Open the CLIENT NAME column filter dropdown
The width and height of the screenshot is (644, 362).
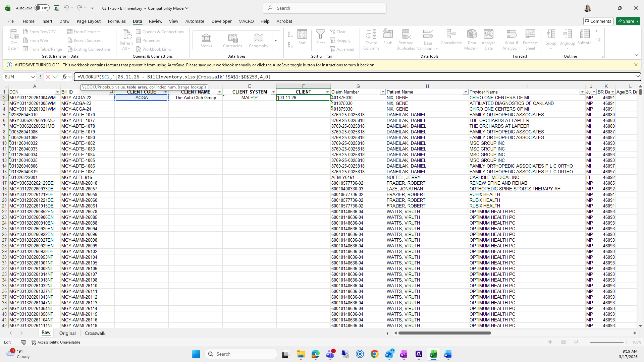[219, 92]
